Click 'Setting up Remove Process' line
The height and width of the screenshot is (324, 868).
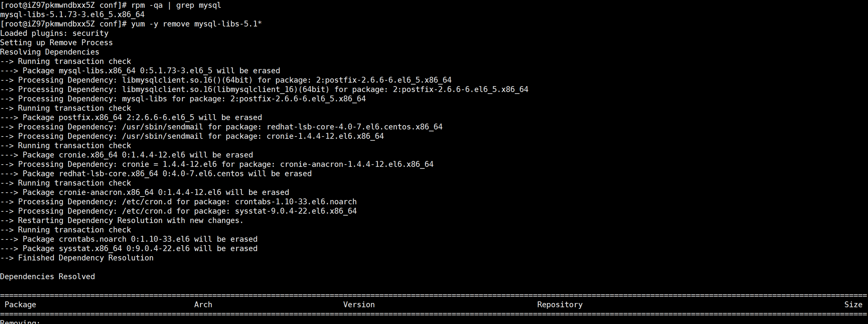tap(56, 43)
